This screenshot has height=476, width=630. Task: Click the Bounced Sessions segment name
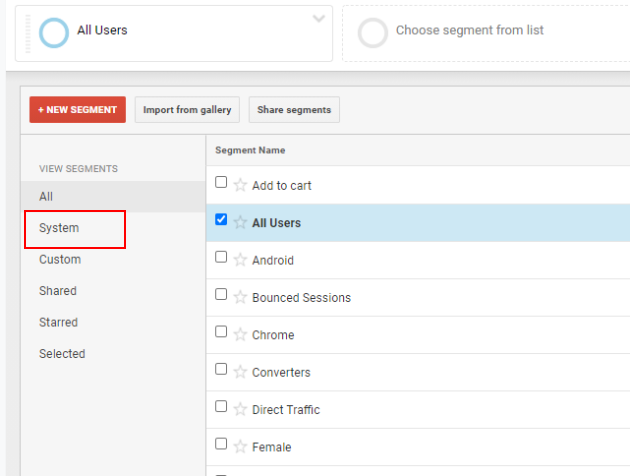click(x=301, y=298)
